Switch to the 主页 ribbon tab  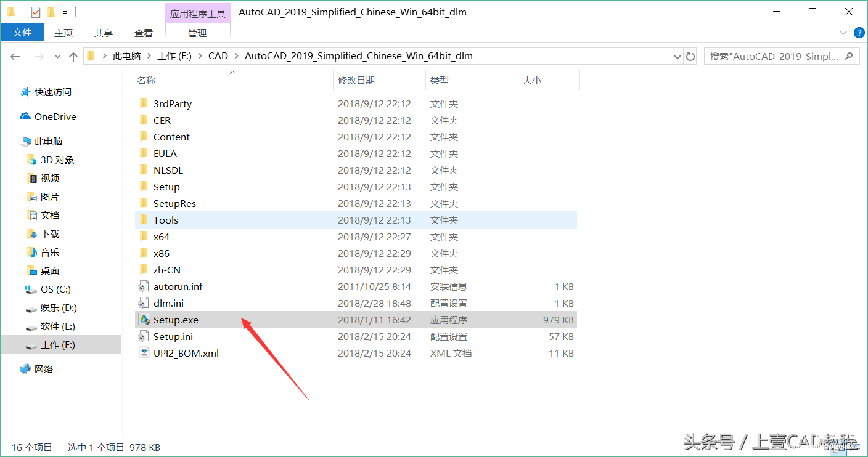click(63, 33)
